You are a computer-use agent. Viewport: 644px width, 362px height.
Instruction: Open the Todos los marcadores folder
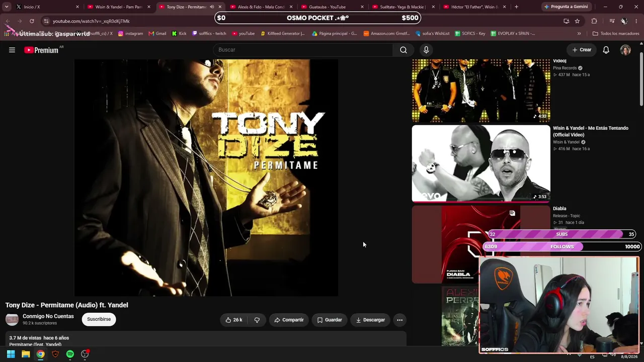(x=616, y=34)
